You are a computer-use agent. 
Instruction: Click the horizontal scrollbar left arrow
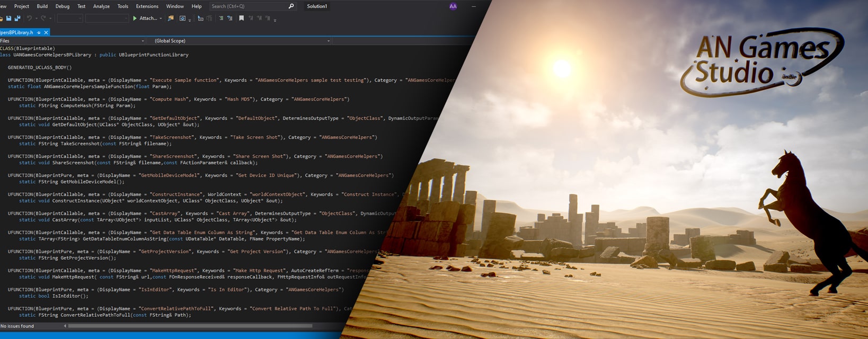click(x=65, y=326)
